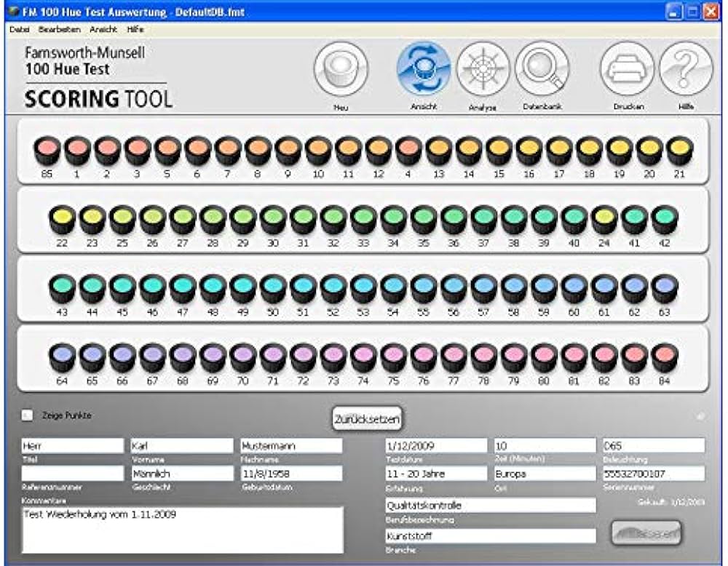Image resolution: width=728 pixels, height=566 pixels.
Task: Select color cap number 85
Action: [x=45, y=149]
